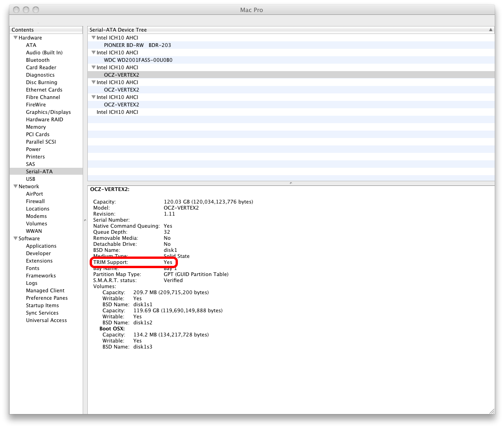The image size is (504, 428).
Task: Select Memory in sidebar
Action: [x=36, y=127]
